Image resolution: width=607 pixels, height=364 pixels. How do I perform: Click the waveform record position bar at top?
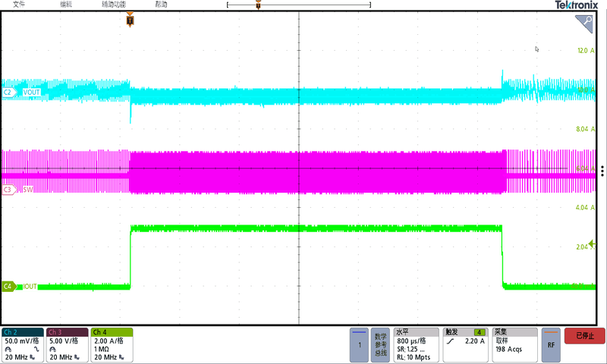click(299, 5)
